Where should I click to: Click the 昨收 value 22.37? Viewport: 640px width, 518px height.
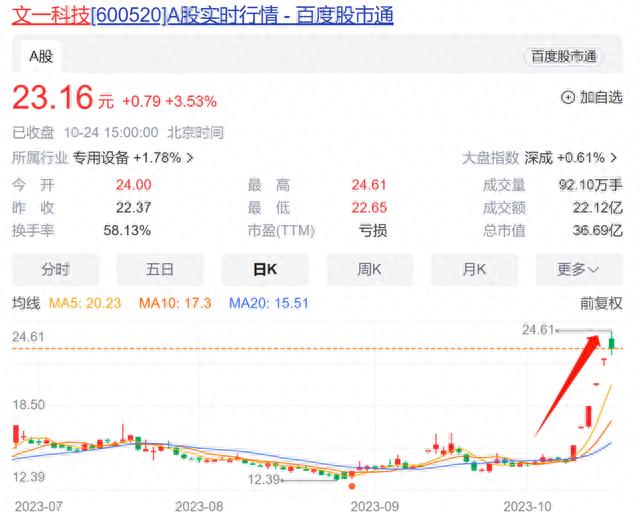(133, 208)
